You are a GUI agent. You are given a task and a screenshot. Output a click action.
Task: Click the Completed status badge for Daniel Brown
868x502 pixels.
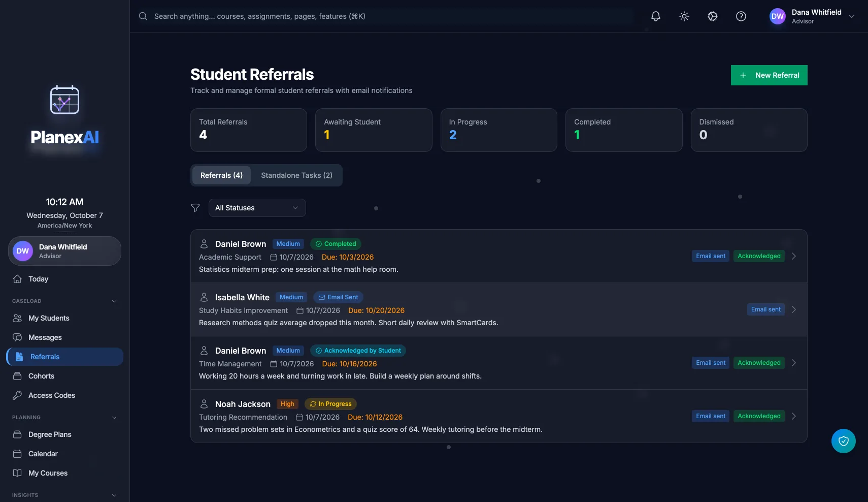[336, 244]
